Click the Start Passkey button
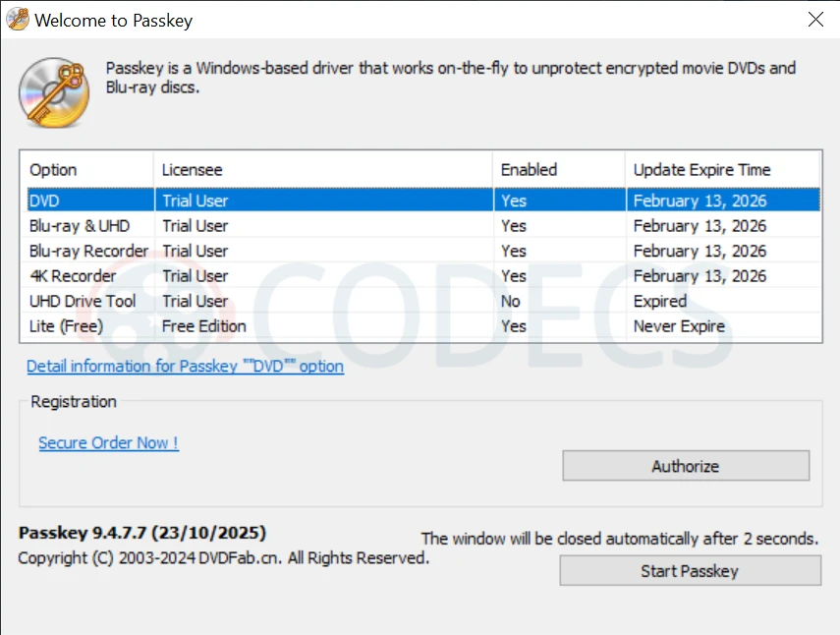Viewport: 840px width, 635px height. 690,571
